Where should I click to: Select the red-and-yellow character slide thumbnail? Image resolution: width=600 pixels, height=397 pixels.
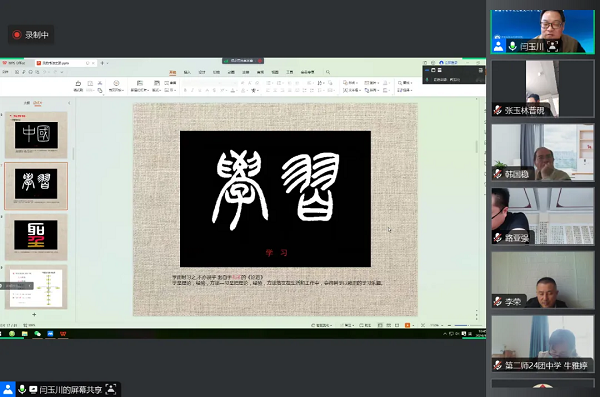pos(36,237)
